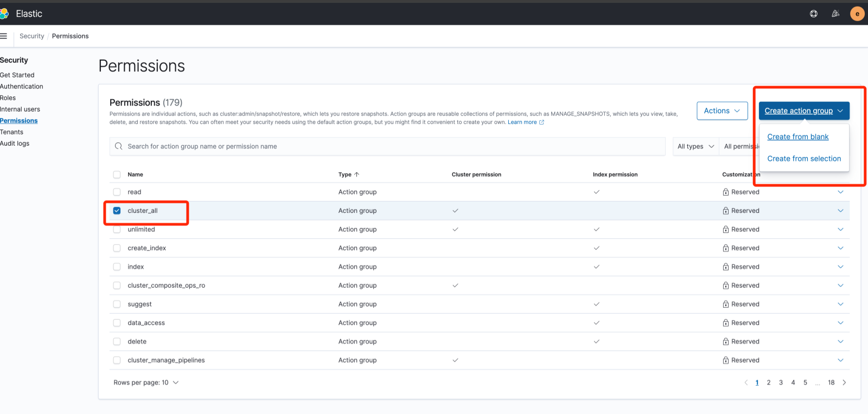
Task: Click the Type column sort arrow
Action: point(356,174)
